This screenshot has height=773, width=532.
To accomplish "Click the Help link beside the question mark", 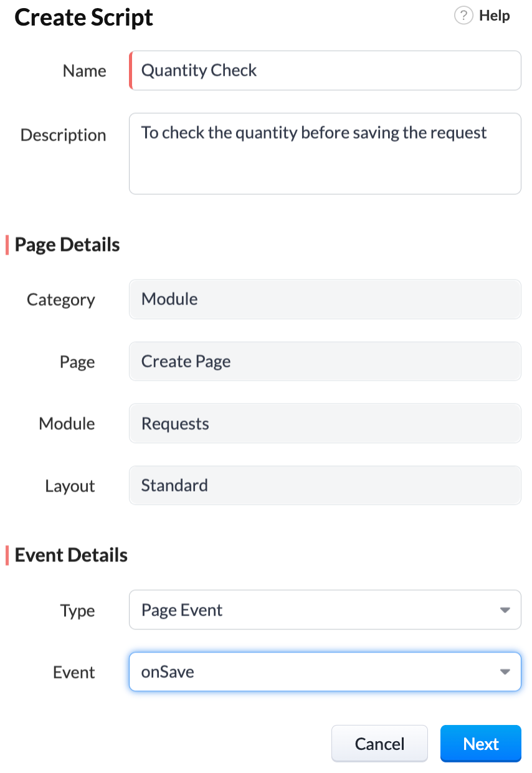I will (493, 16).
